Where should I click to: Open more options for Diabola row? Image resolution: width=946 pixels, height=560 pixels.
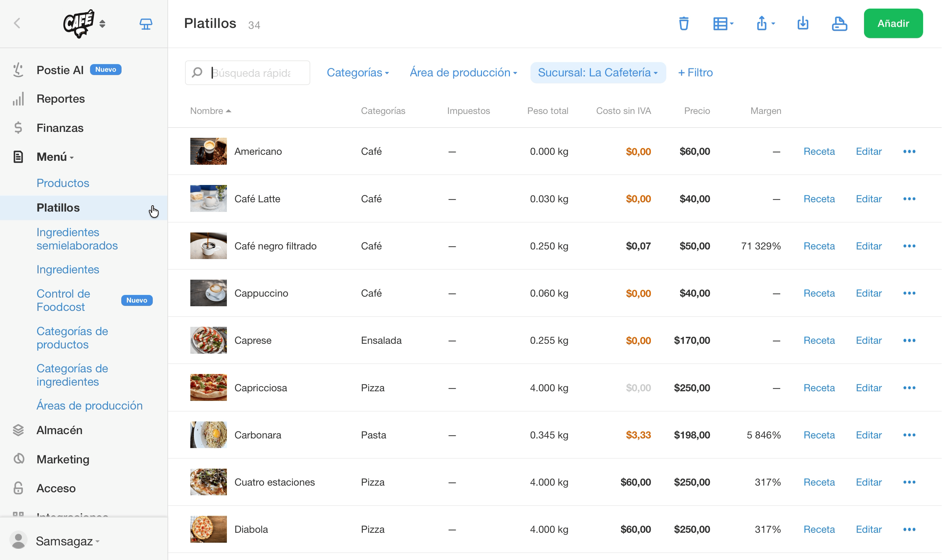click(909, 529)
